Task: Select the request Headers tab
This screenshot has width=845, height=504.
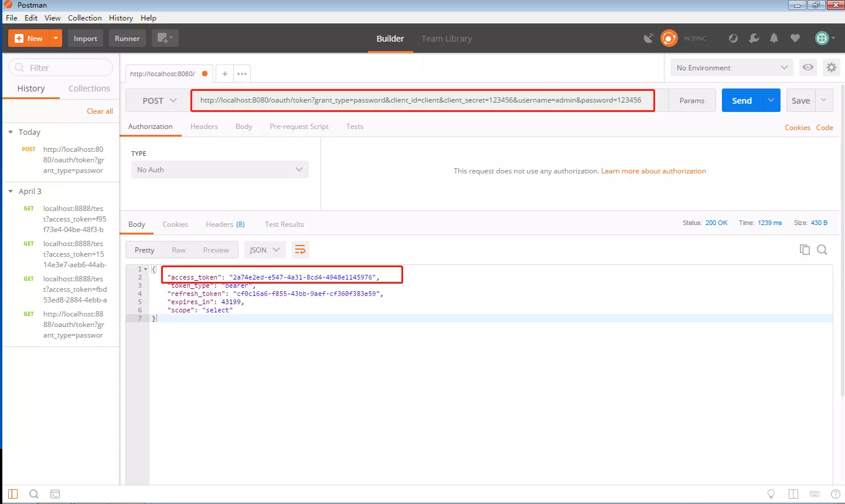Action: pos(204,127)
